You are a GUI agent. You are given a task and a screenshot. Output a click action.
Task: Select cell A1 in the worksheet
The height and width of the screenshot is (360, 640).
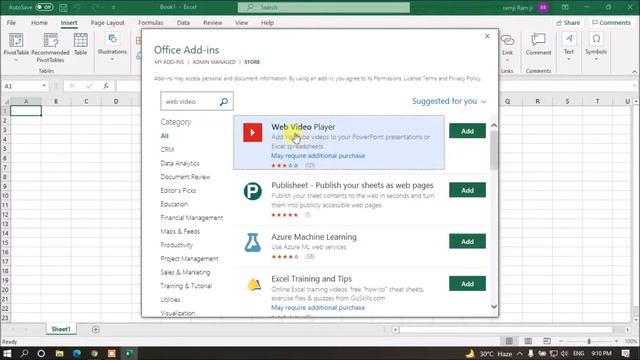pyautogui.click(x=26, y=111)
